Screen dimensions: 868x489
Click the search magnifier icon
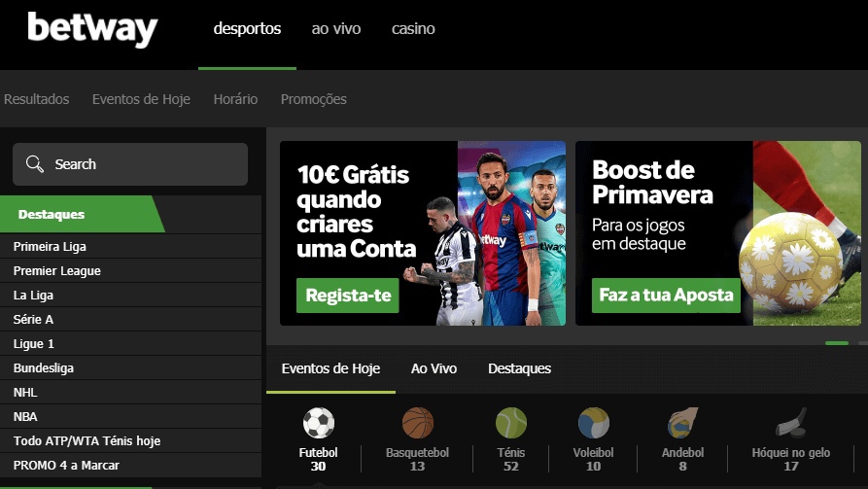coord(34,164)
